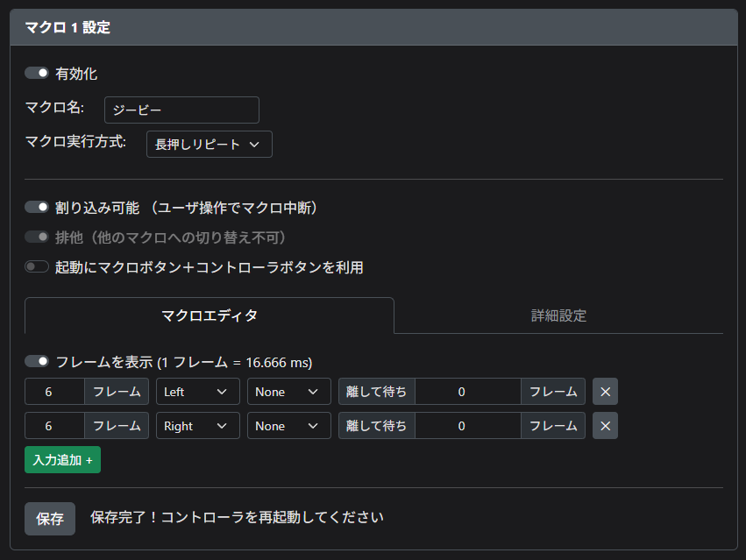Click the 保存 button

(50, 519)
